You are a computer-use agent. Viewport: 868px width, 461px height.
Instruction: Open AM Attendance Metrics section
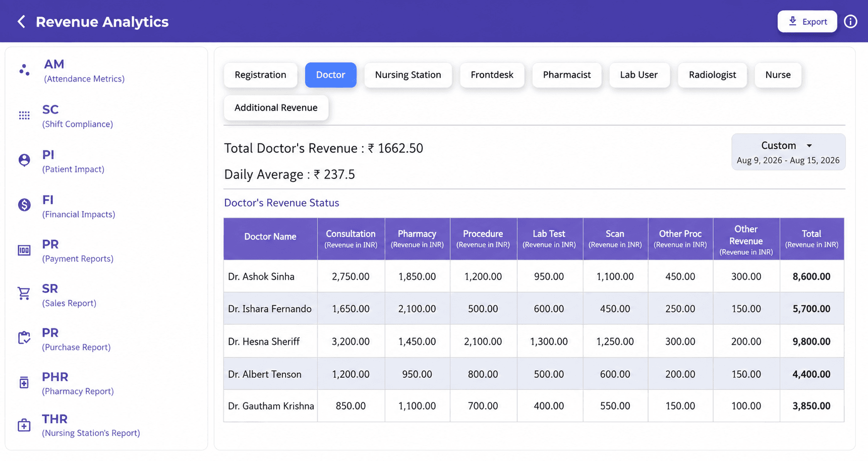tap(84, 71)
